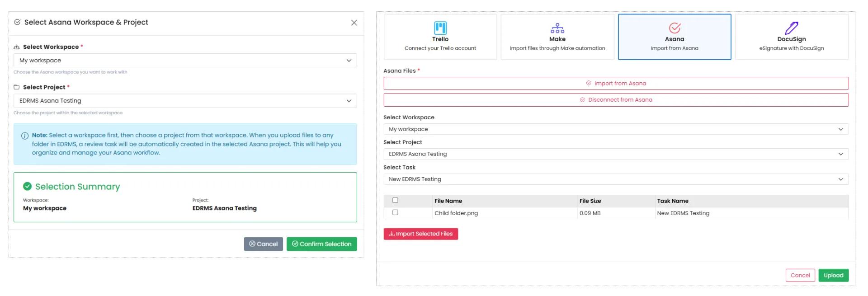Close the Select Asana Workspace dialog
Screen dimensions: 868x296
click(354, 23)
